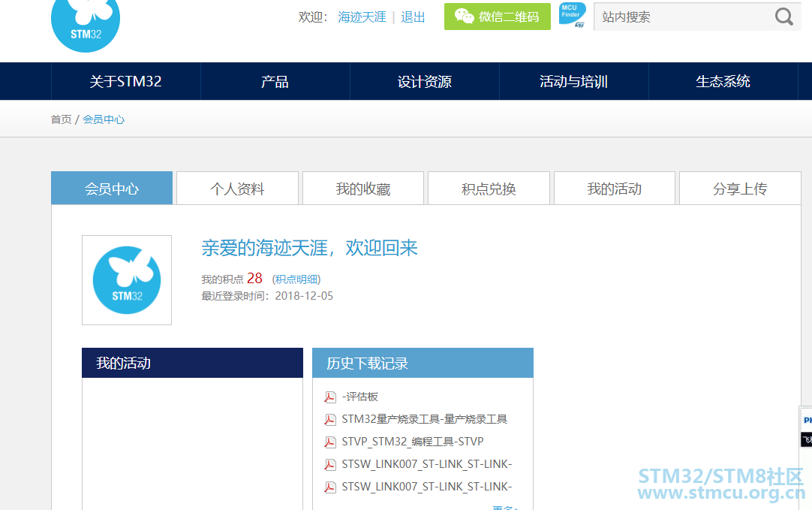The width and height of the screenshot is (812, 510).
Task: Open the first STSW_LINK007_ST-LINK entry
Action: pyautogui.click(x=427, y=464)
